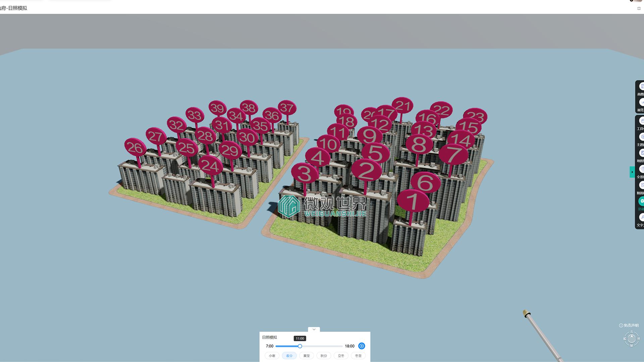Click building marker number 24
Viewport: 644px width, 362px height.
click(x=210, y=166)
